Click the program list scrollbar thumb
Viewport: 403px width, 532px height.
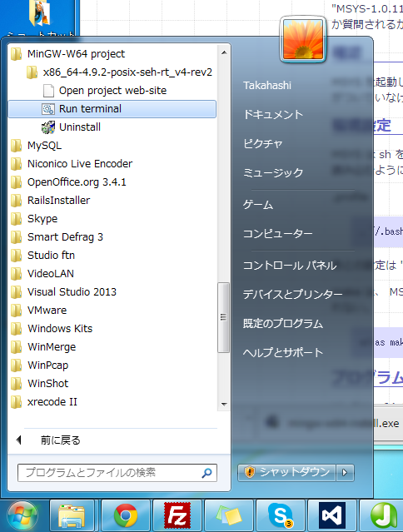pyautogui.click(x=223, y=317)
